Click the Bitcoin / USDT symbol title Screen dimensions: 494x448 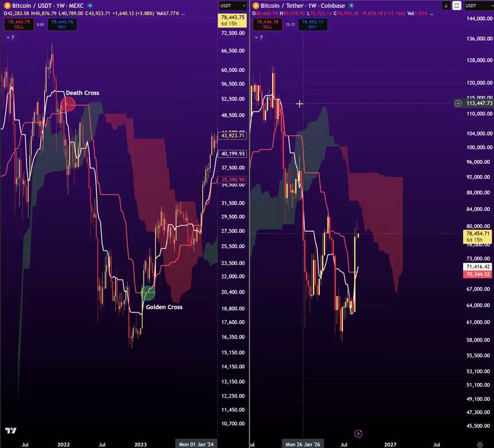point(32,6)
